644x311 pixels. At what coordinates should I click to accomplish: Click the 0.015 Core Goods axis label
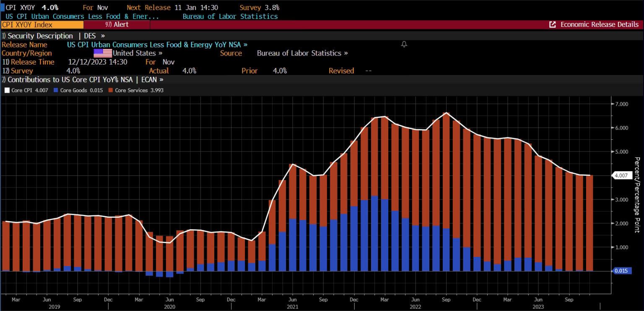(x=621, y=271)
